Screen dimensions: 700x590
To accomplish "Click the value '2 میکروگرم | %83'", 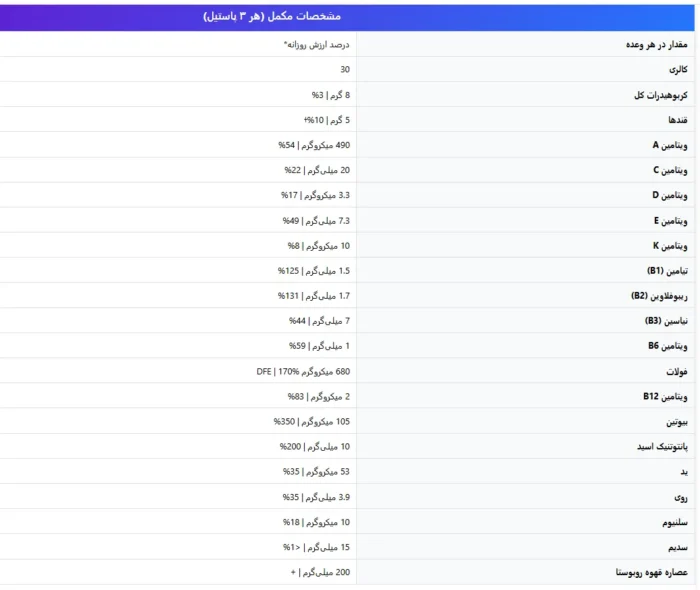I will pyautogui.click(x=319, y=396).
